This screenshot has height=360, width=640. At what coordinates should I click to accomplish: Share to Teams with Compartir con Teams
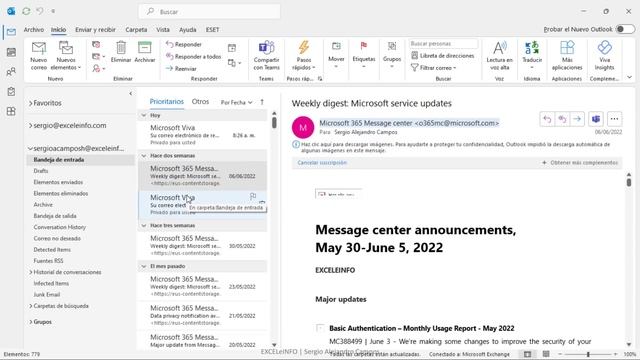[266, 56]
